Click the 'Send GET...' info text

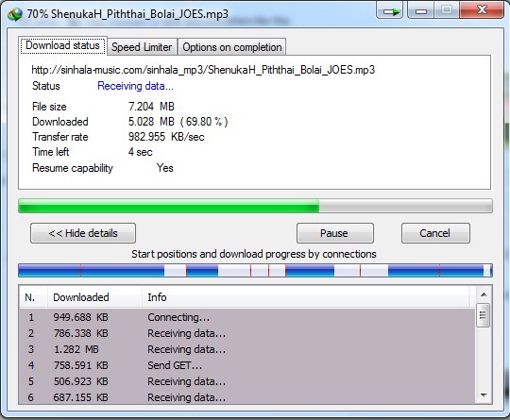click(x=175, y=365)
